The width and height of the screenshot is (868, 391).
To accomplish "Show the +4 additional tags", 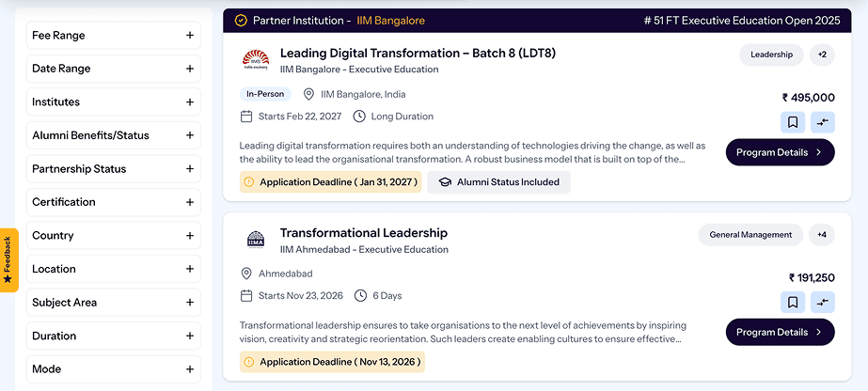I will [822, 234].
